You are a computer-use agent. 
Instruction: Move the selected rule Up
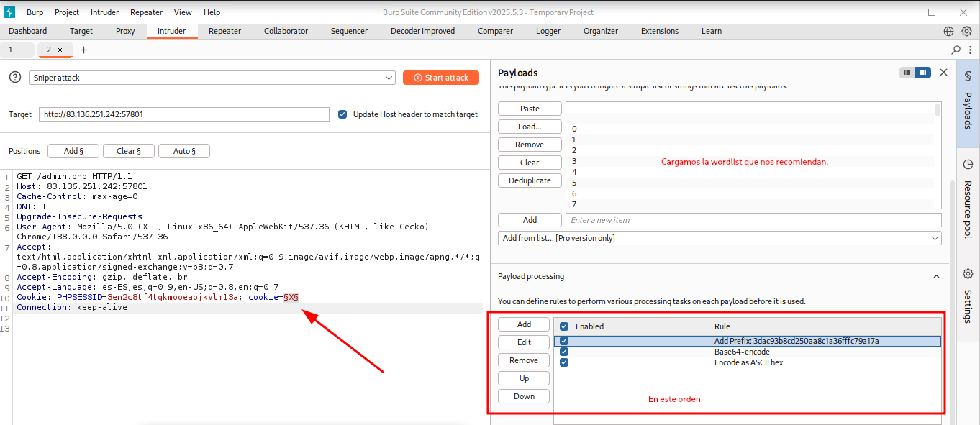(524, 378)
